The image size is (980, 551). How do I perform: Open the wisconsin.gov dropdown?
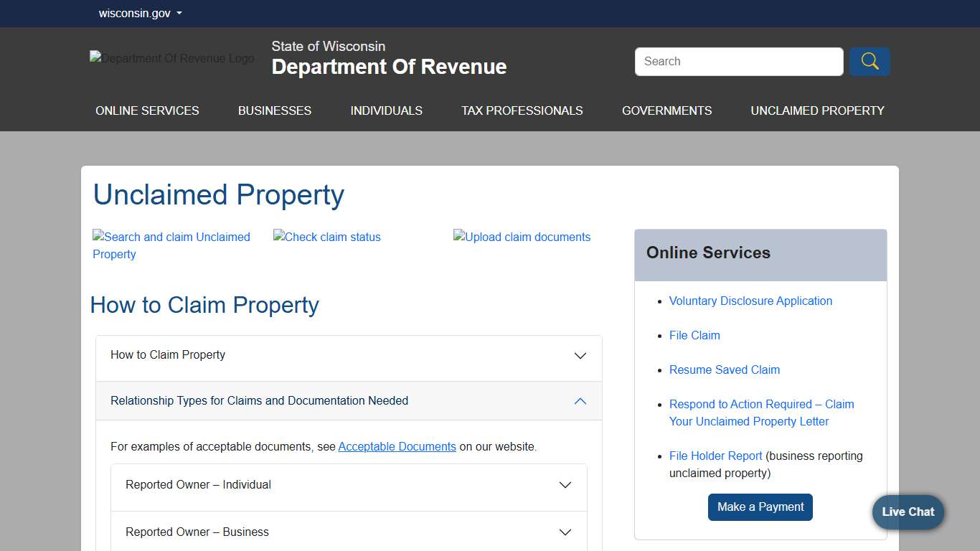click(141, 13)
